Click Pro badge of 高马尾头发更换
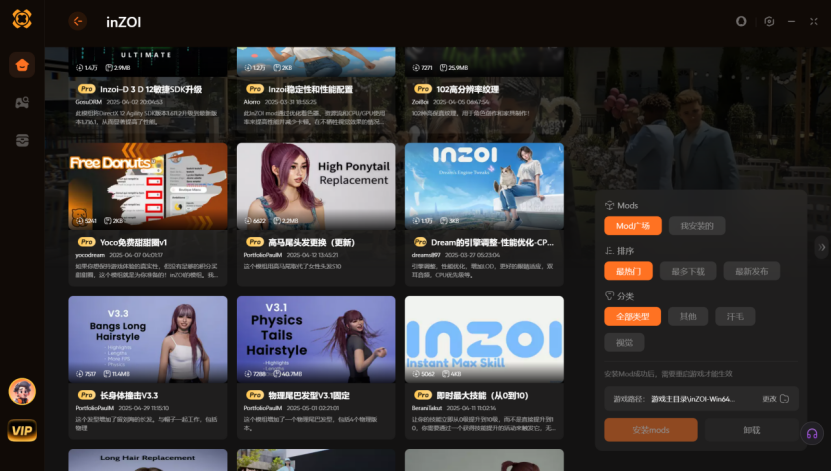Screen dimensions: 831x471 pos(255,242)
